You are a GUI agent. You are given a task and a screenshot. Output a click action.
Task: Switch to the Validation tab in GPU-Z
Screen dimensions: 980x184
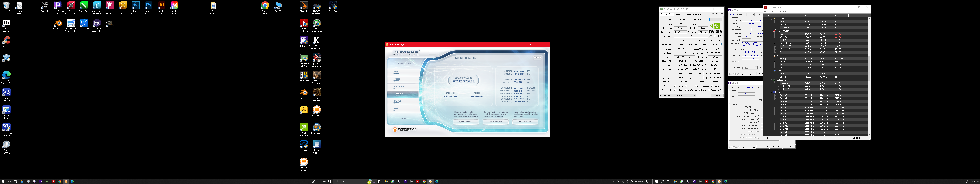coord(697,14)
